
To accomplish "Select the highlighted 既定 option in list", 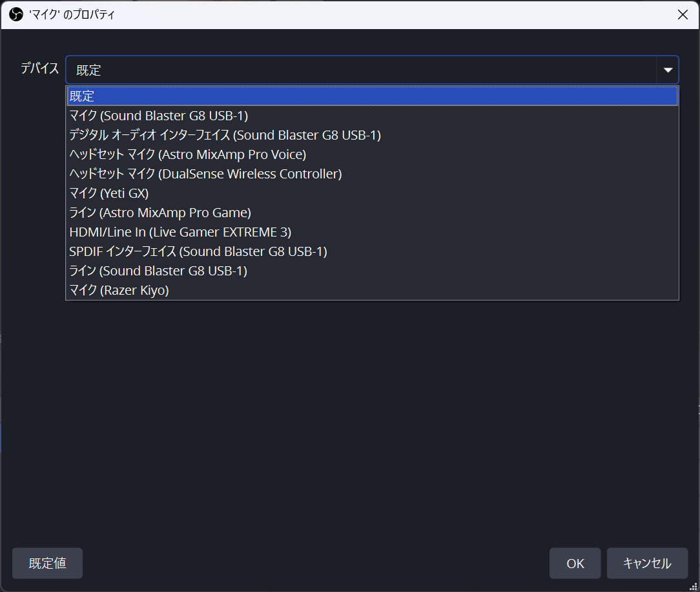I will click(x=372, y=96).
